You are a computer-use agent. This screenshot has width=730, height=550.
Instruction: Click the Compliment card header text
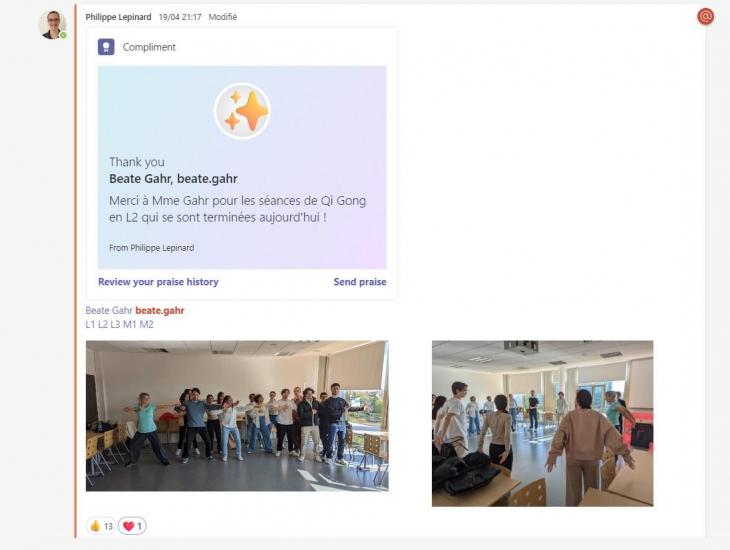(x=149, y=47)
